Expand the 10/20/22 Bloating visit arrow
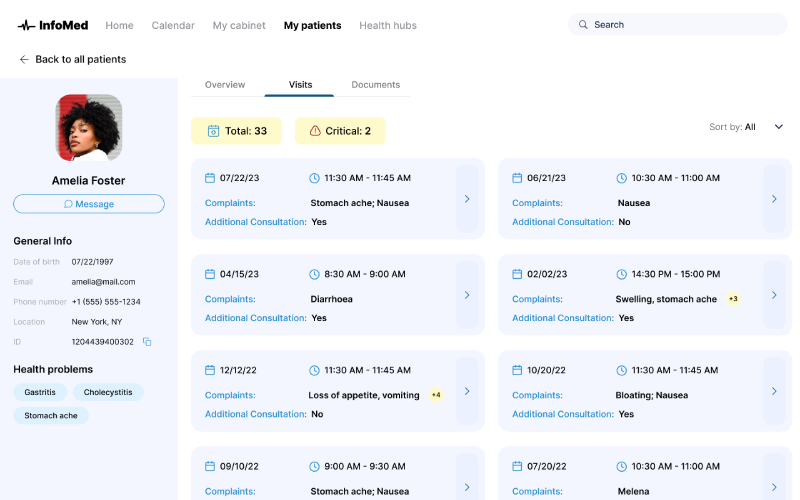800x500 pixels. [x=774, y=391]
